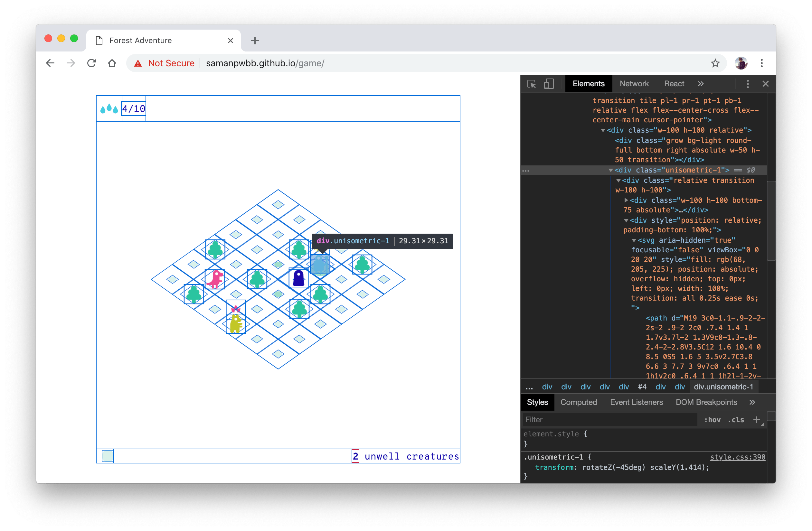Click the Not Secure warning icon

coord(138,63)
